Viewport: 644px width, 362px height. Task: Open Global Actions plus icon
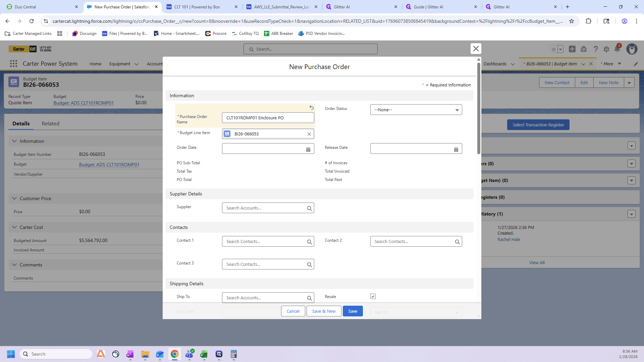tap(572, 49)
